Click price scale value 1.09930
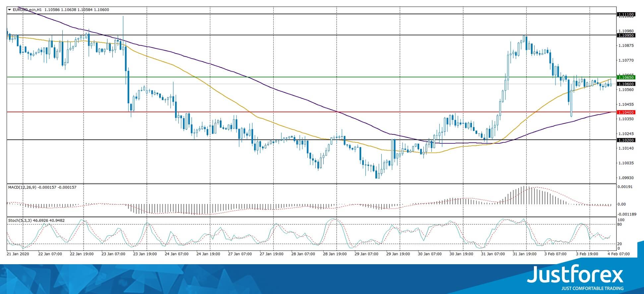 pyautogui.click(x=626, y=178)
